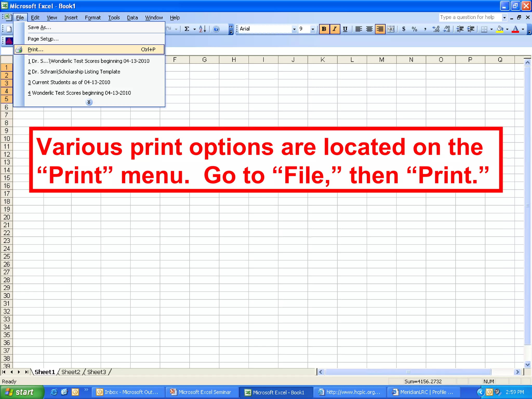This screenshot has height=399, width=532.
Task: Open the Edit menu
Action: tap(35, 17)
